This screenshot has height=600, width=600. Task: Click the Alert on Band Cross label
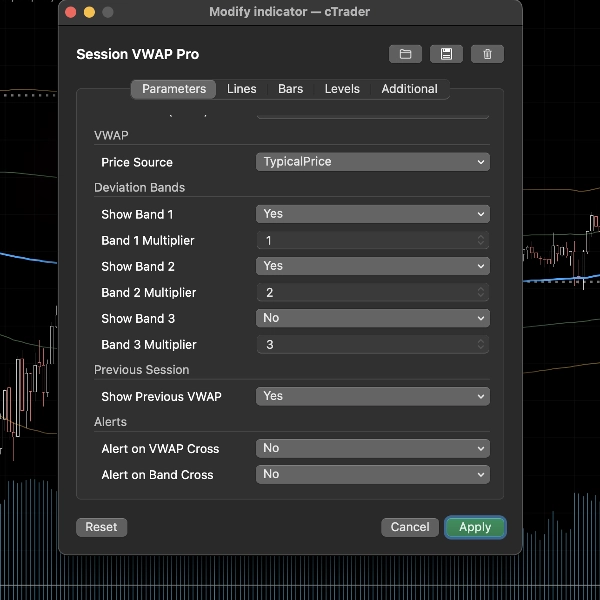pyautogui.click(x=157, y=474)
